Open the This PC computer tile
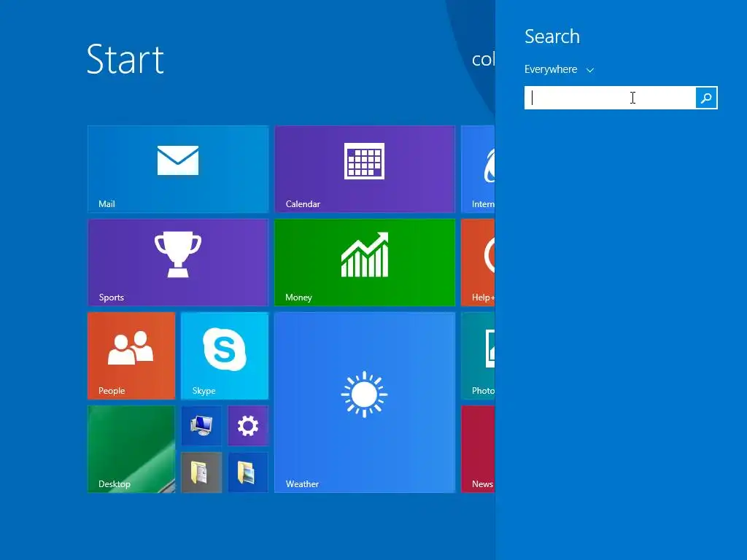The height and width of the screenshot is (560, 747). pyautogui.click(x=201, y=426)
